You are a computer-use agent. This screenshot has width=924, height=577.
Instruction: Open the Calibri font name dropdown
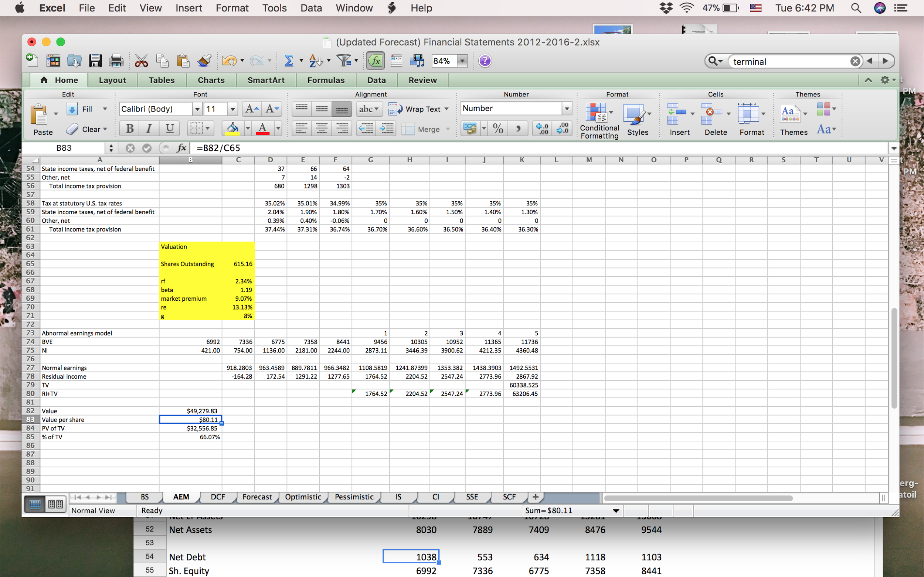[x=197, y=109]
